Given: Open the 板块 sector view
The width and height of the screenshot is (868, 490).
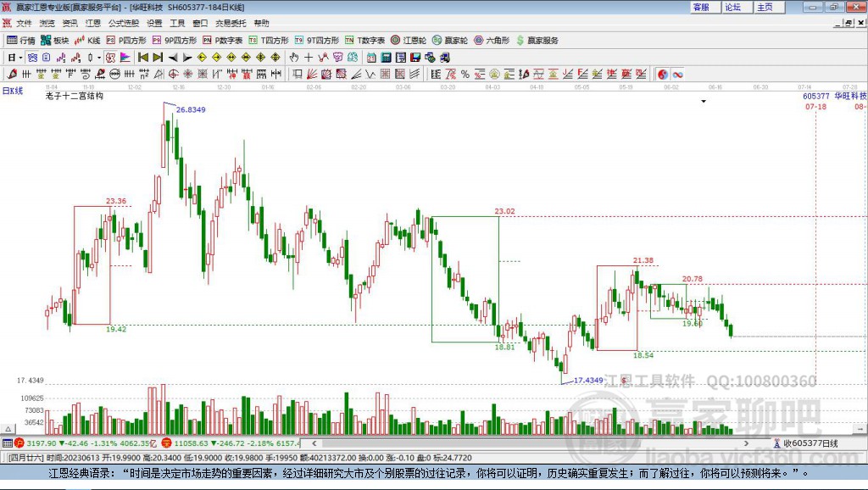Looking at the screenshot, I should pyautogui.click(x=54, y=41).
